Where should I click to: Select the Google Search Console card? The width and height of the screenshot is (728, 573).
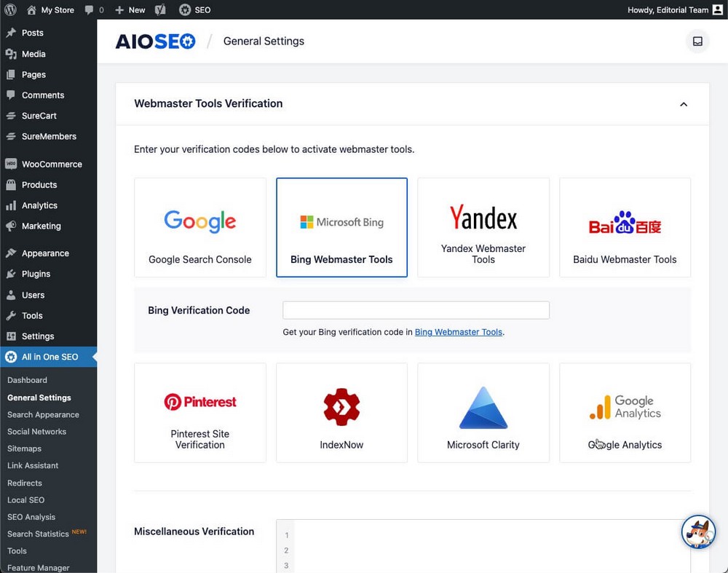tap(200, 228)
